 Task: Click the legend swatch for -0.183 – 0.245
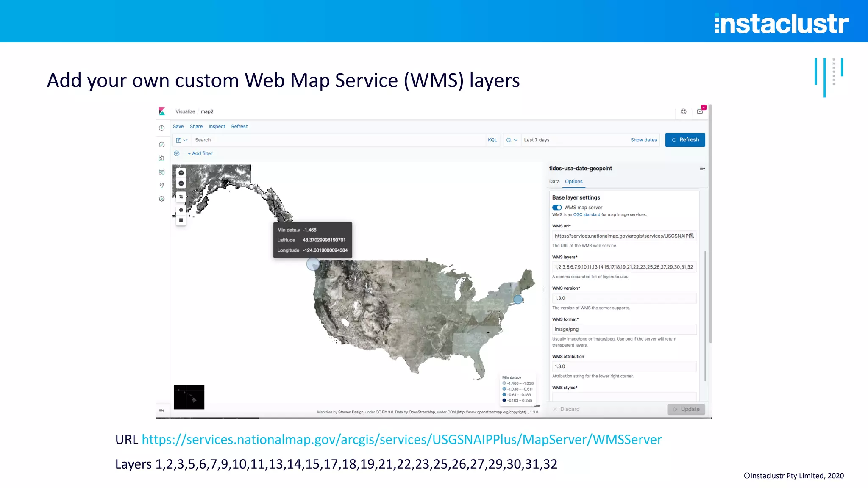[504, 400]
